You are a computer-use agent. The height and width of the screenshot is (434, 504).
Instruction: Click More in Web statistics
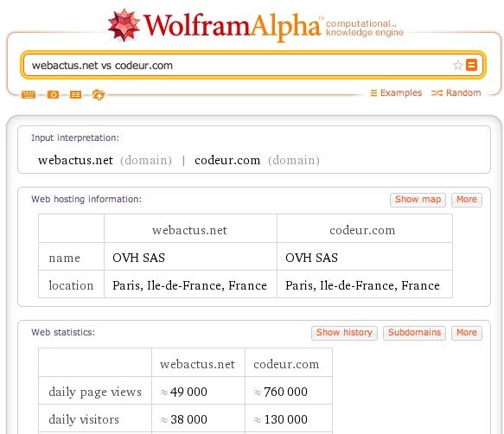pos(467,333)
